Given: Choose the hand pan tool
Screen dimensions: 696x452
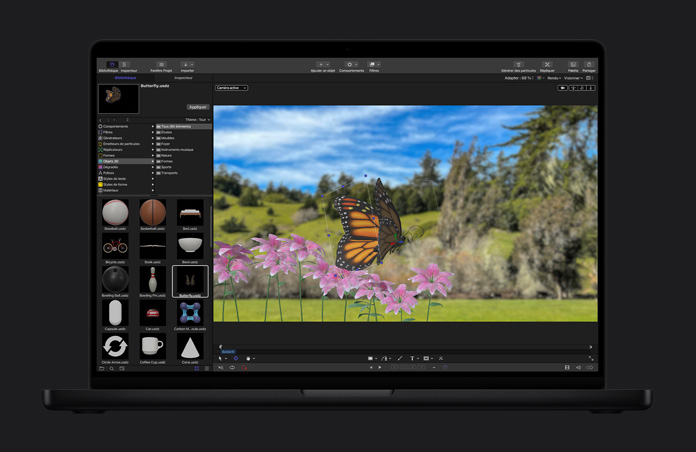Looking at the screenshot, I should coord(249,358).
